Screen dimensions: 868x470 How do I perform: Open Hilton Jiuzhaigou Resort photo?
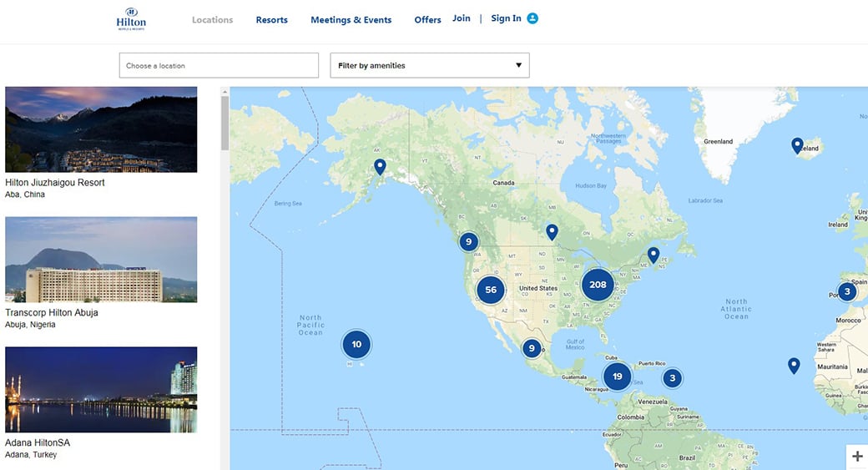click(101, 129)
